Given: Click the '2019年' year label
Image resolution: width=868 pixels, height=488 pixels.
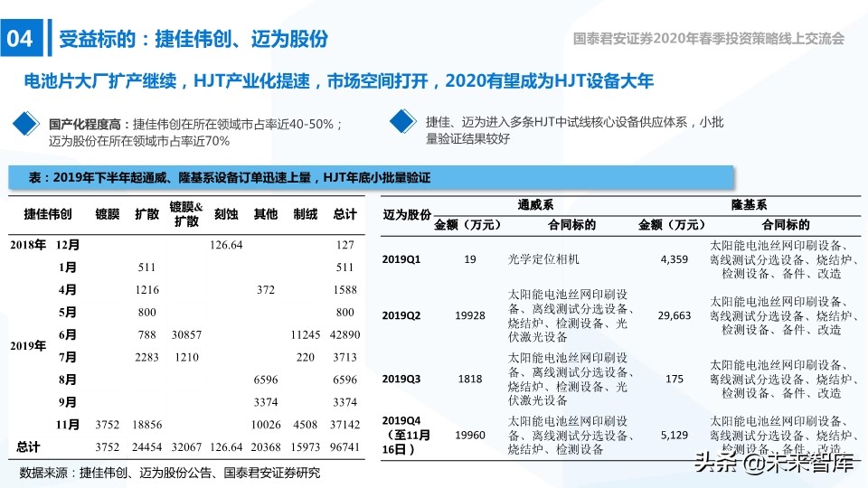Looking at the screenshot, I should click(28, 346).
